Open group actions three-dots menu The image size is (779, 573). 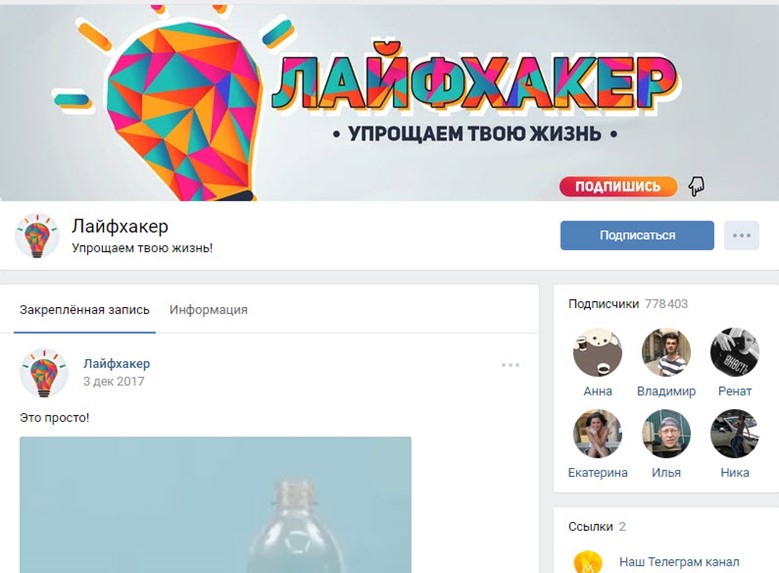(x=741, y=236)
